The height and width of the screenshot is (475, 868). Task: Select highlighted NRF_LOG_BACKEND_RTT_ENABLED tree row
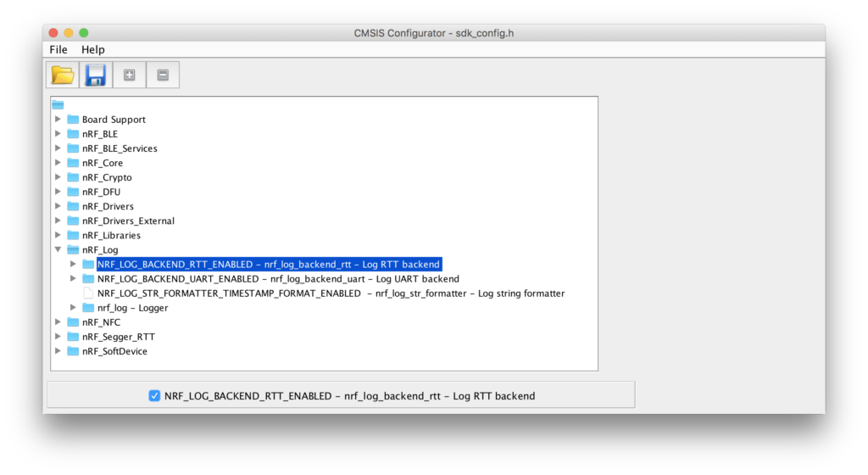269,264
